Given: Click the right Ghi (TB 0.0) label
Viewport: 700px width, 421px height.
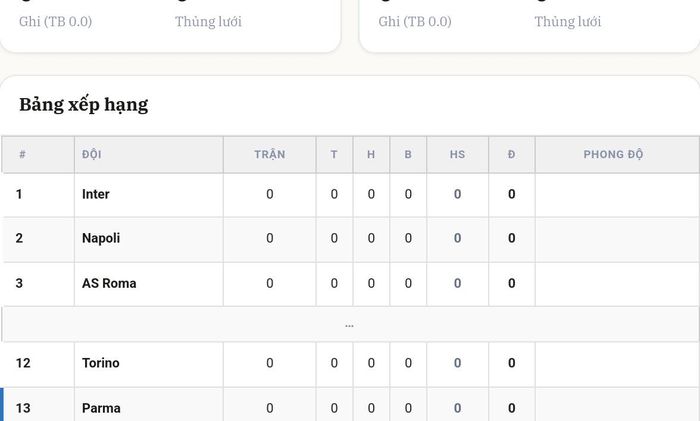Looking at the screenshot, I should click(x=415, y=21).
